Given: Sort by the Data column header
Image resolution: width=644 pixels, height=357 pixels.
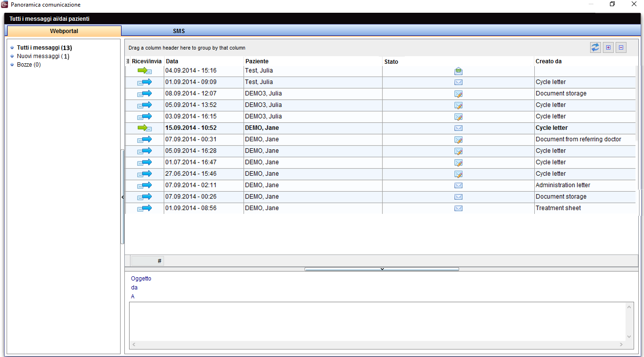Looking at the screenshot, I should (204, 61).
